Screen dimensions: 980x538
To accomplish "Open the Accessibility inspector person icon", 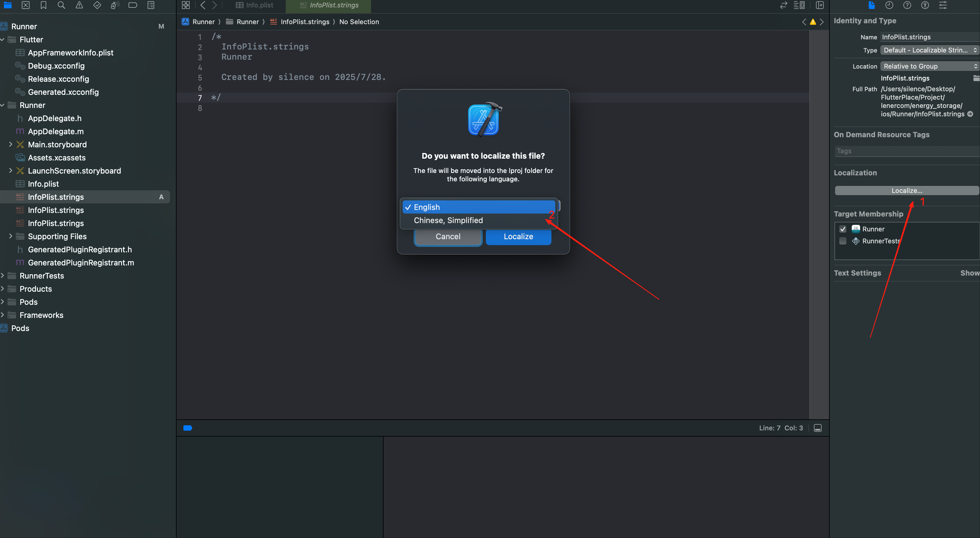I will (925, 5).
